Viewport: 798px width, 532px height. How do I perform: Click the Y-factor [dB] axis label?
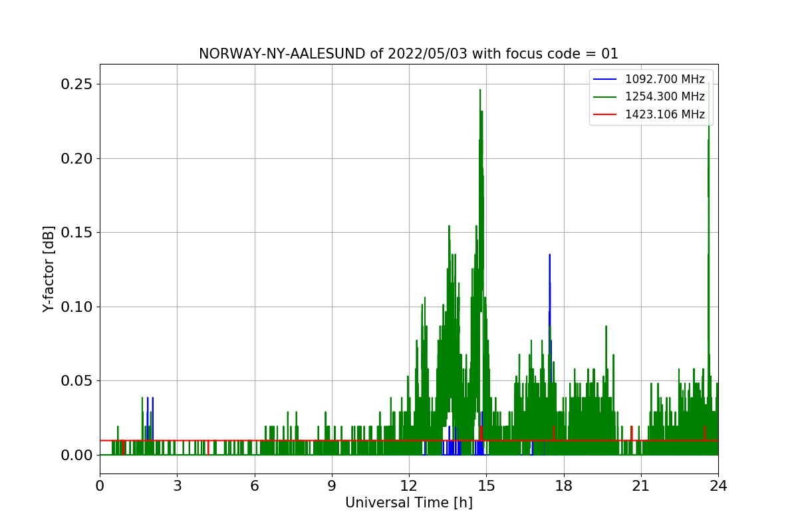pyautogui.click(x=48, y=269)
